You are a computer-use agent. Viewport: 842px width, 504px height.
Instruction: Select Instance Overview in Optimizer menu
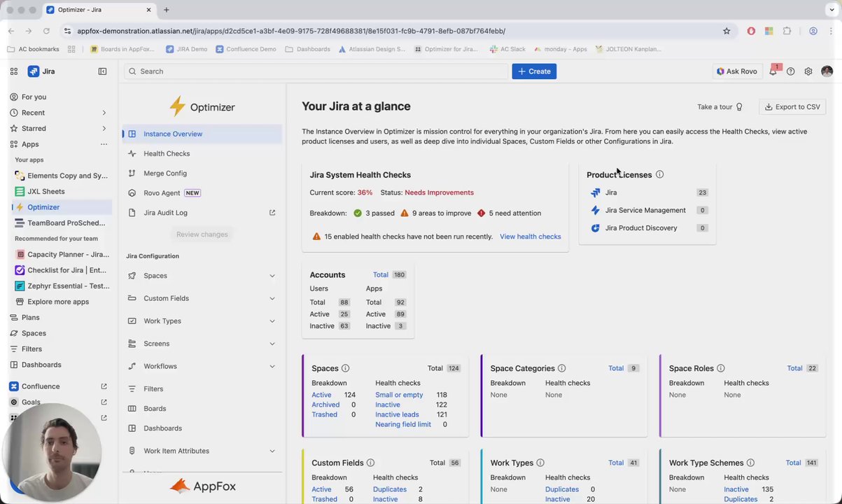[202, 134]
